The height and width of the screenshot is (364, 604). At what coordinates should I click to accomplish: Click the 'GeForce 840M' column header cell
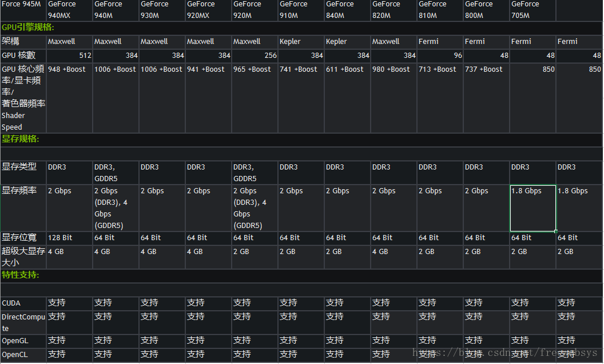point(347,10)
